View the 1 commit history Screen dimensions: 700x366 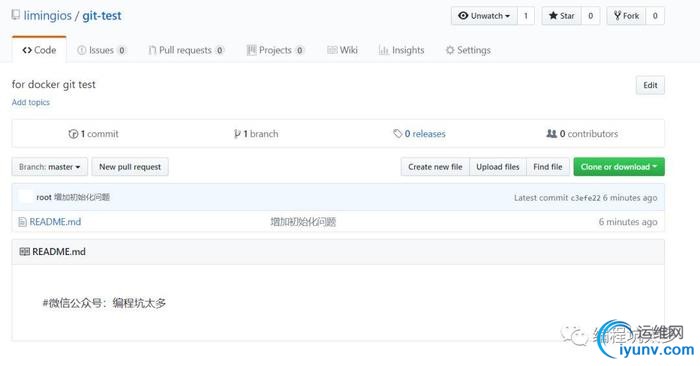click(x=94, y=133)
